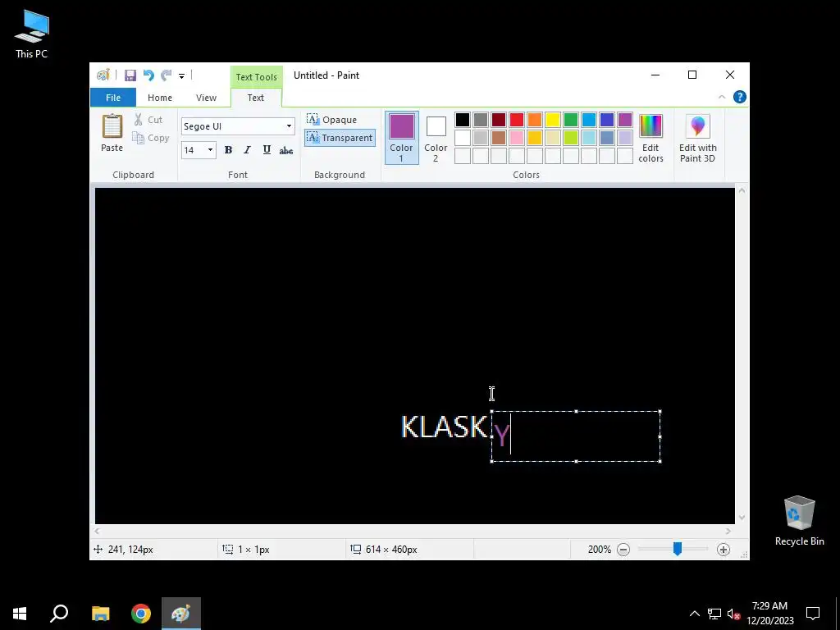Switch to the View ribbon tab
Viewport: 840px width, 630px height.
tap(206, 98)
